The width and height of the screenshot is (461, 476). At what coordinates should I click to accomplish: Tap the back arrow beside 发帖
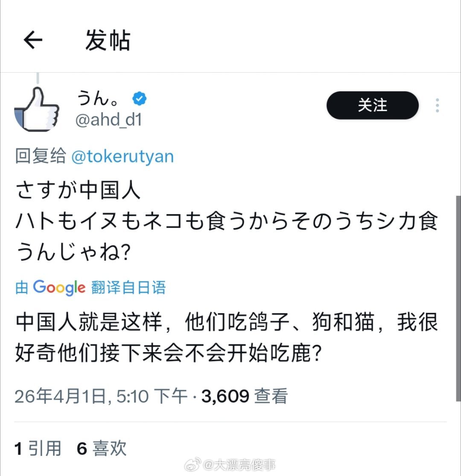coord(33,40)
